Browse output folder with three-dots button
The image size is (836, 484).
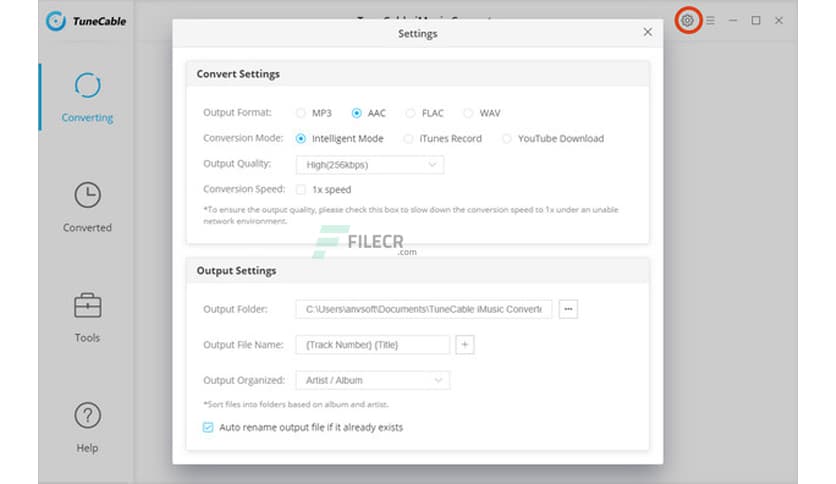coord(568,309)
